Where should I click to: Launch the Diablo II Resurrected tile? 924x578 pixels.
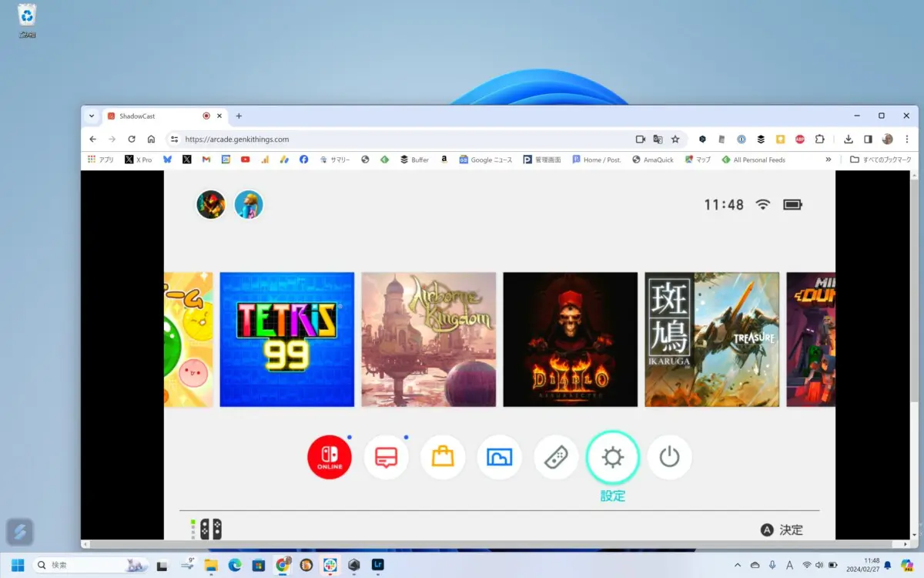click(x=571, y=339)
